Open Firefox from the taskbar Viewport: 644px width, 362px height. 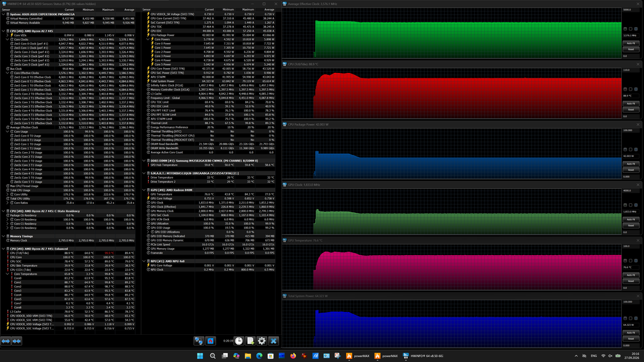pos(293,356)
